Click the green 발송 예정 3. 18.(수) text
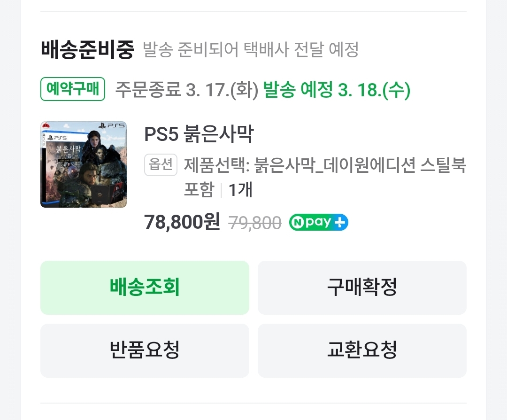Image resolution: width=507 pixels, height=420 pixels. (337, 90)
